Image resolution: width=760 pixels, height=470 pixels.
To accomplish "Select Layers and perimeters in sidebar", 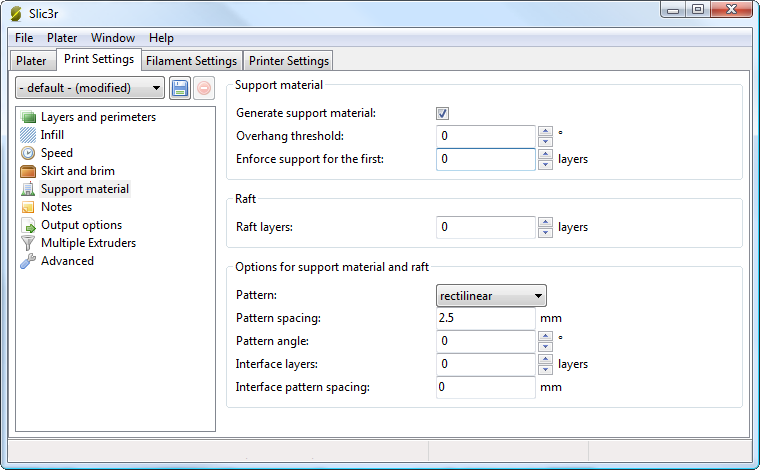I will (98, 117).
